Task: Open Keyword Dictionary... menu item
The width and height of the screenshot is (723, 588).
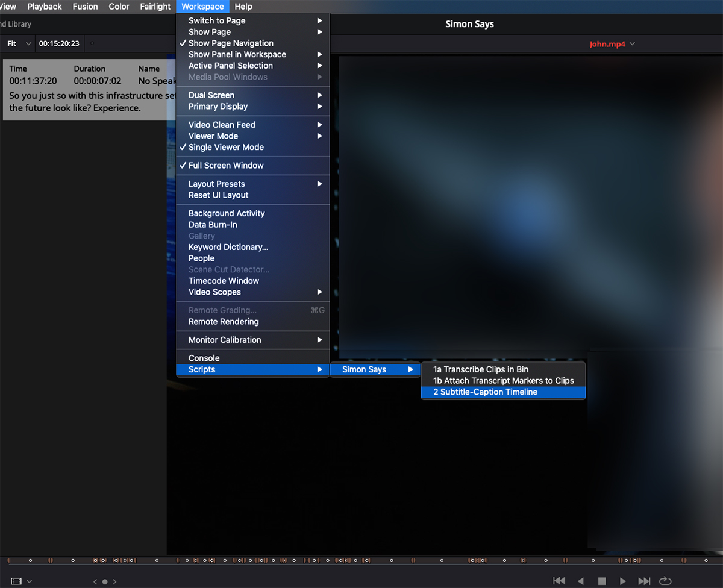Action: [253, 247]
